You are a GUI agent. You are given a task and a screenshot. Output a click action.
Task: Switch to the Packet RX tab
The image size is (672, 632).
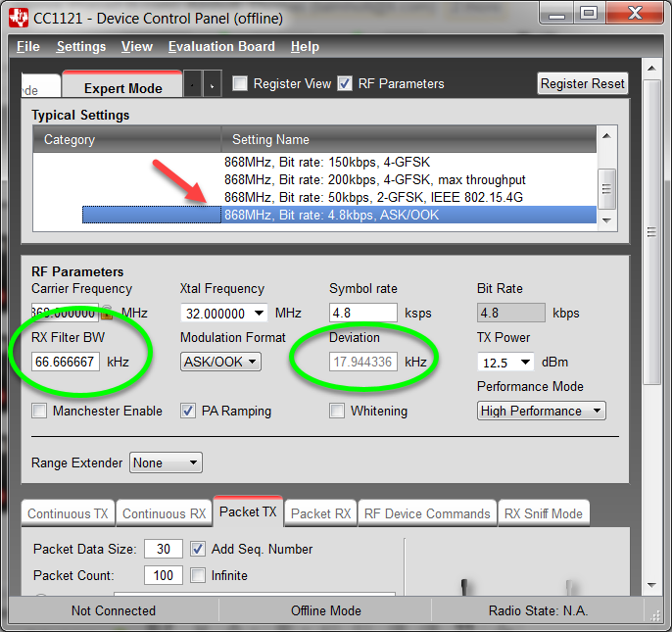click(x=320, y=513)
